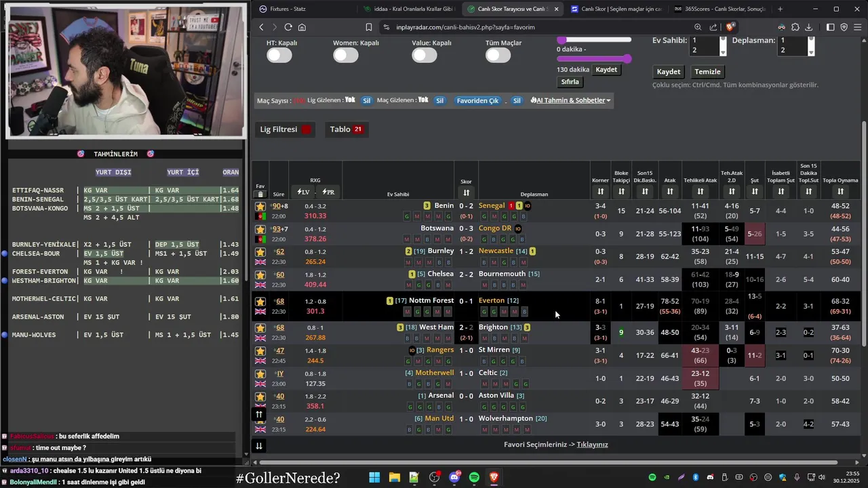Toggle favorite star for Benin - Senegal match

click(x=260, y=206)
